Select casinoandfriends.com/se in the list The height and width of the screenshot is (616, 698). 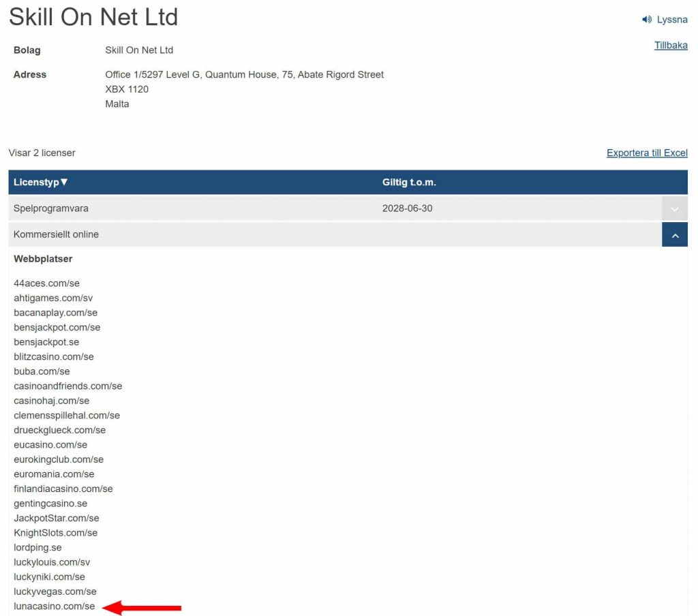click(x=67, y=386)
